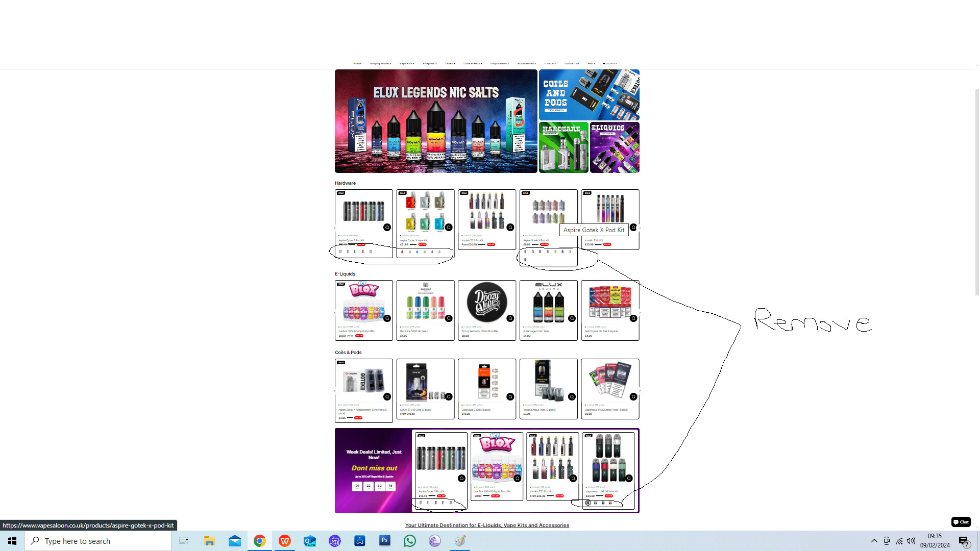Open quick view for Doozy Seriously 100ml Shortfills
The width and height of the screenshot is (980, 551).
(510, 318)
